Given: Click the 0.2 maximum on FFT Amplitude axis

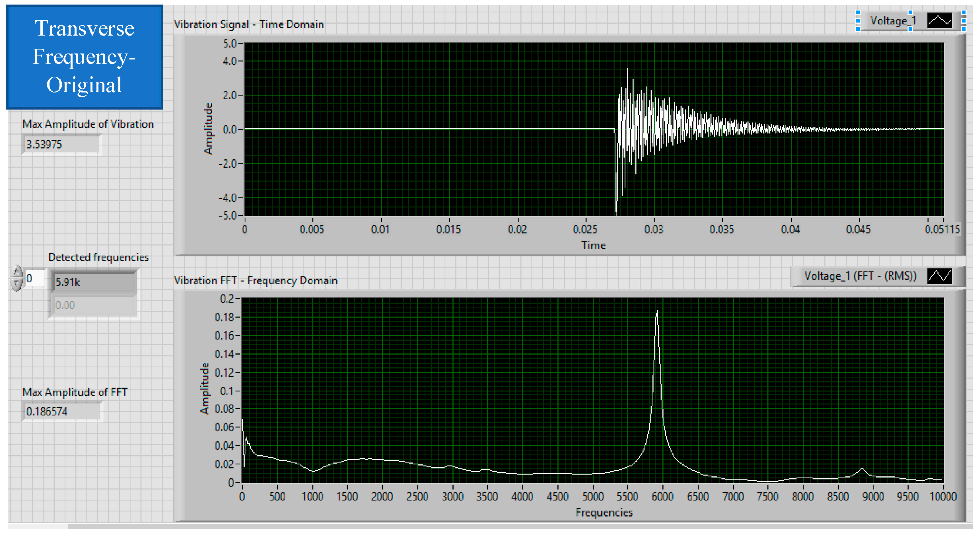Looking at the screenshot, I should (x=227, y=299).
